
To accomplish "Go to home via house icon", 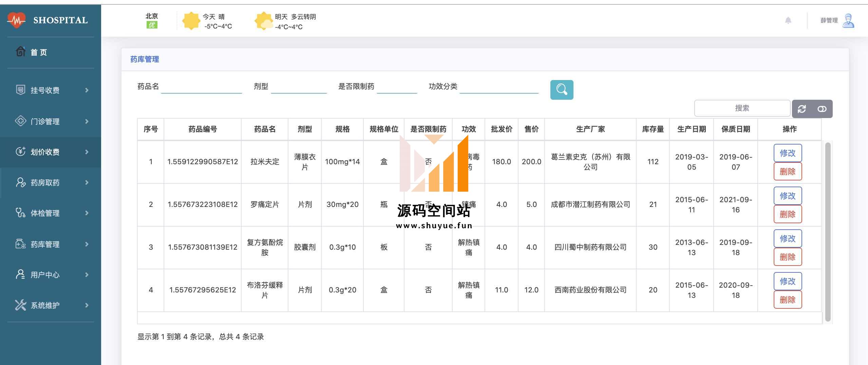I will [x=21, y=52].
